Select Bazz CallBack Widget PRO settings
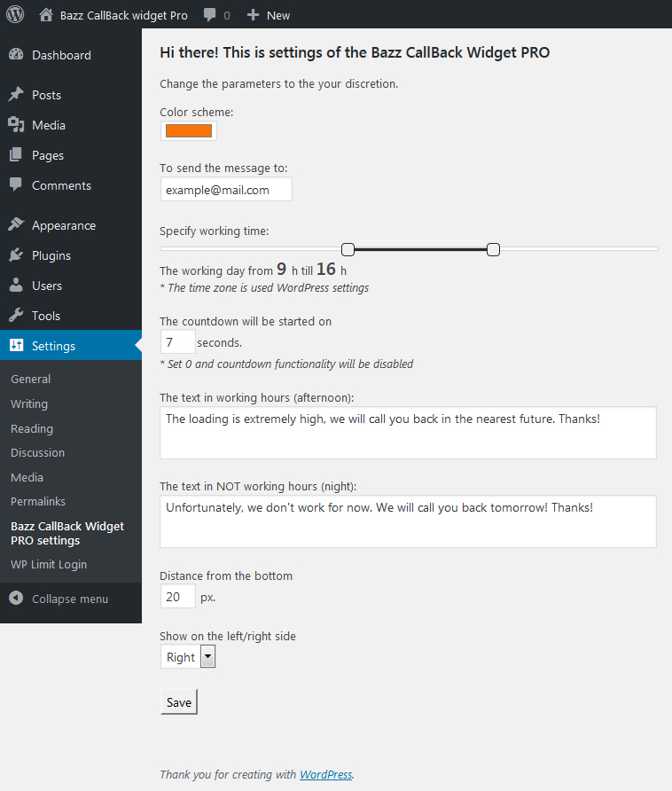 click(x=67, y=533)
